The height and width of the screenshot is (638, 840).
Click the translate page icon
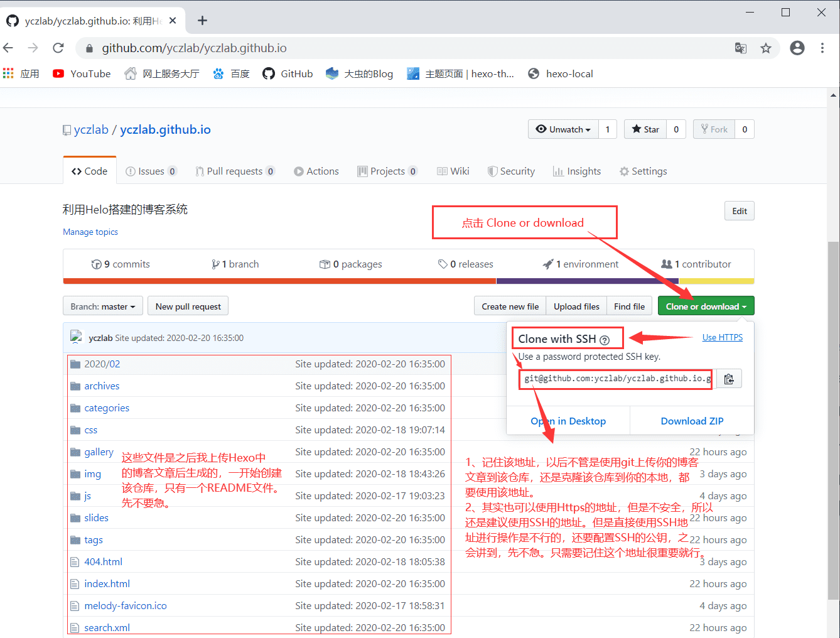[741, 48]
